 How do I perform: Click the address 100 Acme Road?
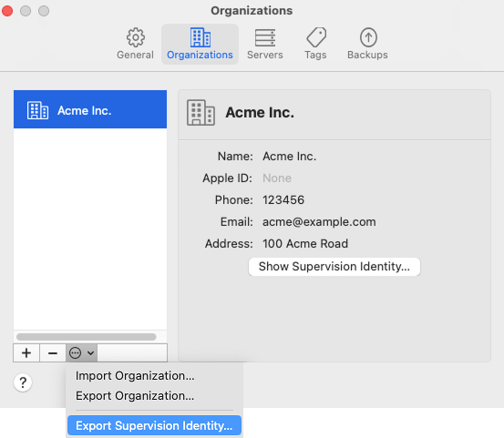[x=305, y=243]
